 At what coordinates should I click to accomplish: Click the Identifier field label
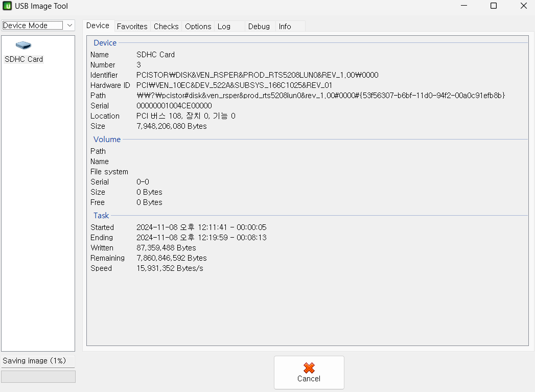click(x=104, y=75)
